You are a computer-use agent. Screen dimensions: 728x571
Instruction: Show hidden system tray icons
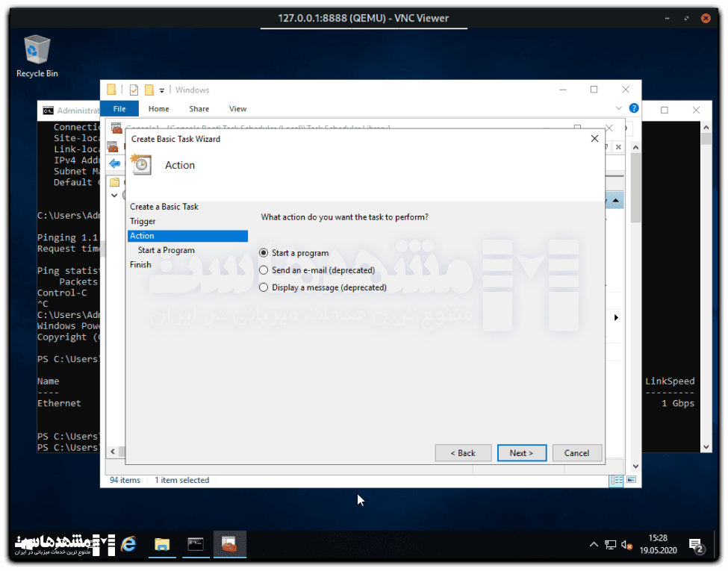click(594, 545)
